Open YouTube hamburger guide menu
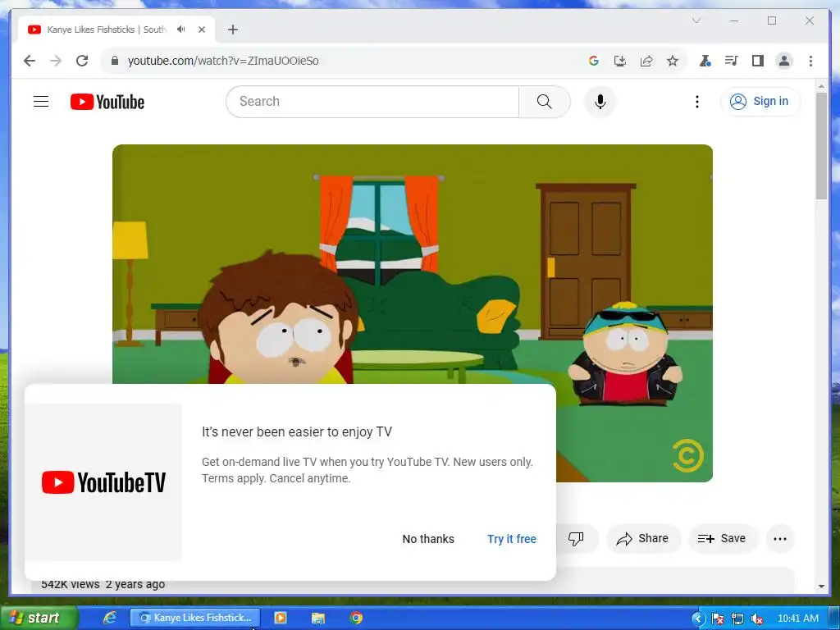Viewport: 840px width, 630px height. [41, 101]
